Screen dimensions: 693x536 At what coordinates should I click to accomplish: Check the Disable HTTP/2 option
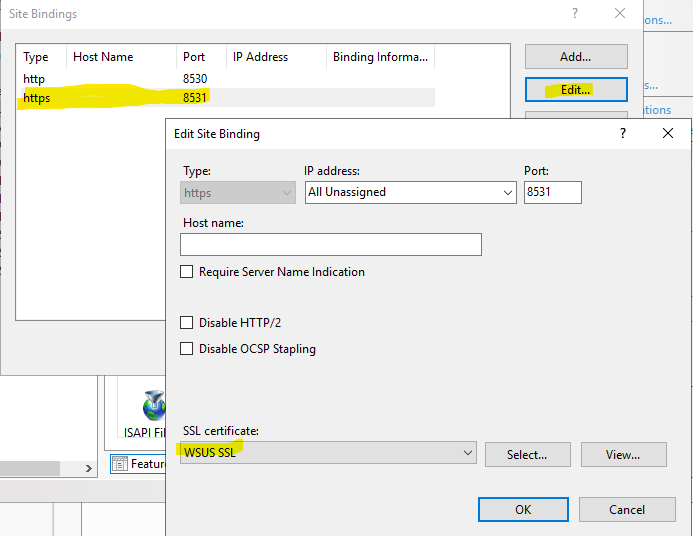(x=187, y=323)
